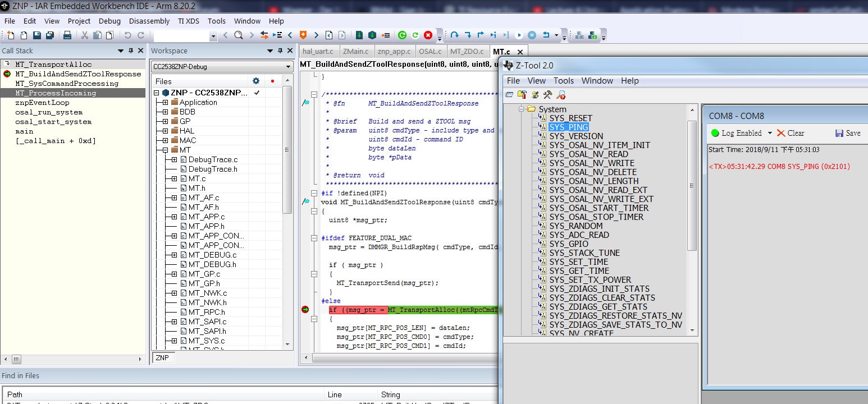Click the hammer tools icon in Z-Tool
This screenshot has width=868, height=404.
pos(547,95)
